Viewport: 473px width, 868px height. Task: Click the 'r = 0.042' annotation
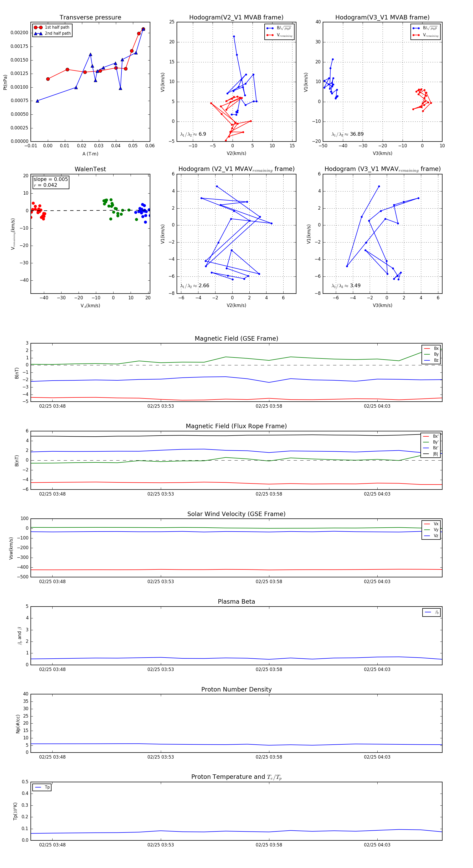(45, 185)
